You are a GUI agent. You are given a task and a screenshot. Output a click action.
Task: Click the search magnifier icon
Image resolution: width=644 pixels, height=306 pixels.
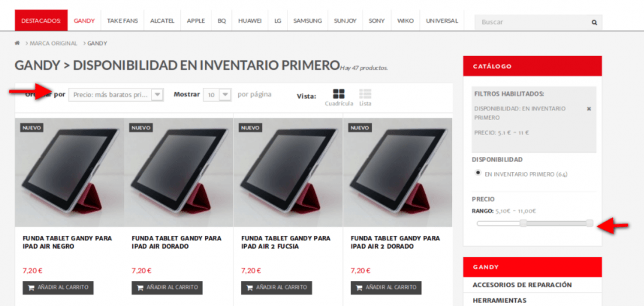[x=594, y=22]
